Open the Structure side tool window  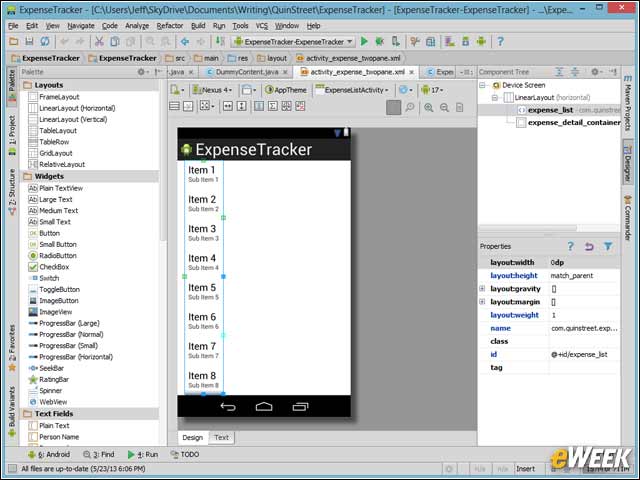tap(12, 192)
